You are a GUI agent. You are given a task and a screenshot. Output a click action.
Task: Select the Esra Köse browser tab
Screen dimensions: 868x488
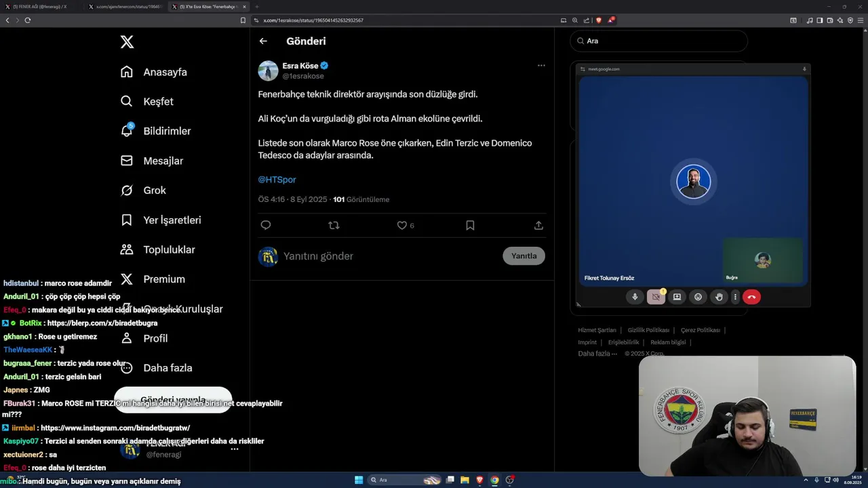tap(208, 7)
